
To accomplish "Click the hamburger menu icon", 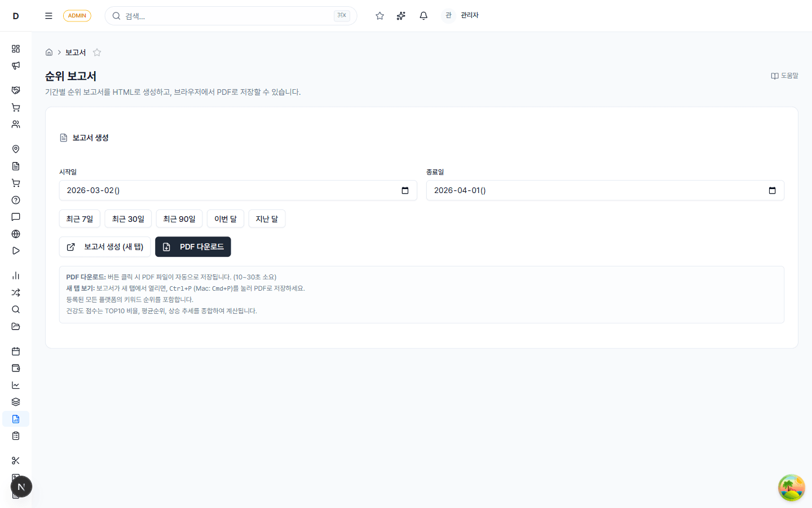I will [x=48, y=16].
